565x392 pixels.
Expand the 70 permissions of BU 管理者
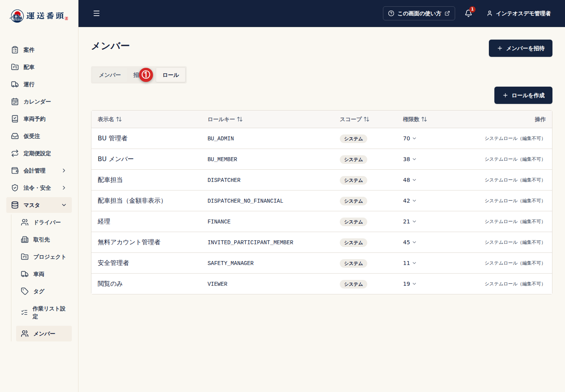pyautogui.click(x=410, y=138)
